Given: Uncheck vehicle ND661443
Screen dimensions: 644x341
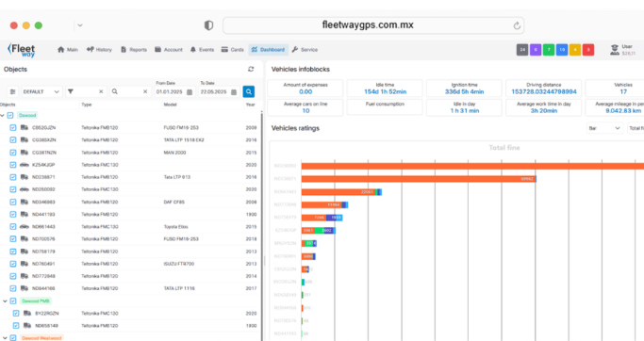Looking at the screenshot, I should 13,226.
